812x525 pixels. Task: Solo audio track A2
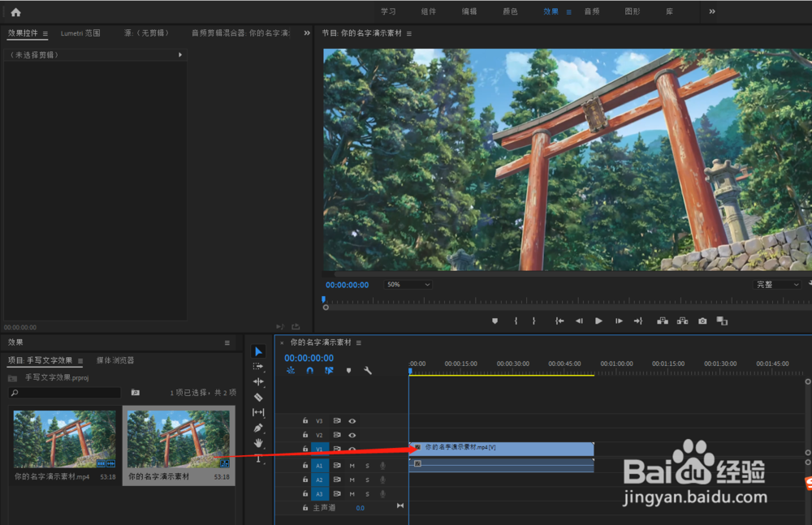coord(368,480)
